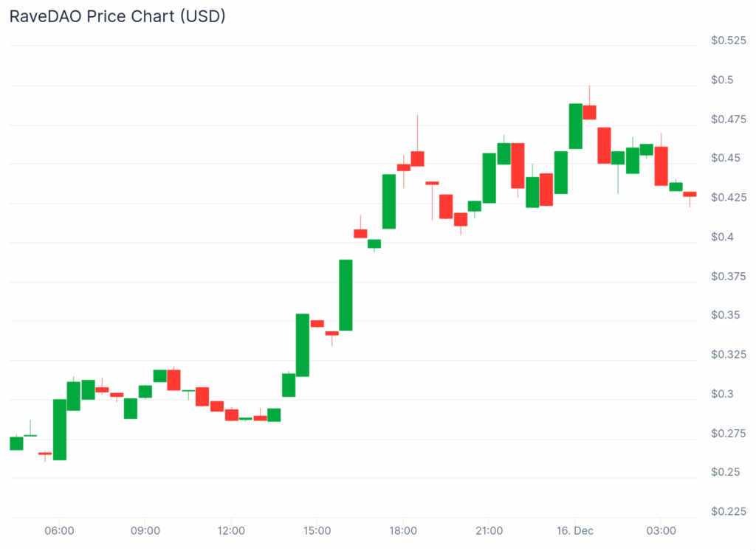The width and height of the screenshot is (756, 551).
Task: Select the green candle spanning $0.345 to $0.39
Action: coord(346,295)
